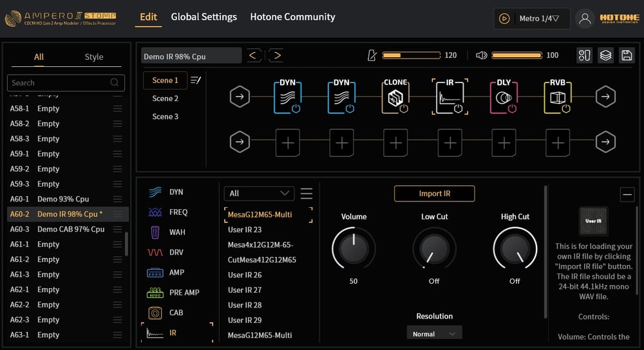Select the first DYN effect block
Viewport: 644px width, 350px height.
(287, 97)
